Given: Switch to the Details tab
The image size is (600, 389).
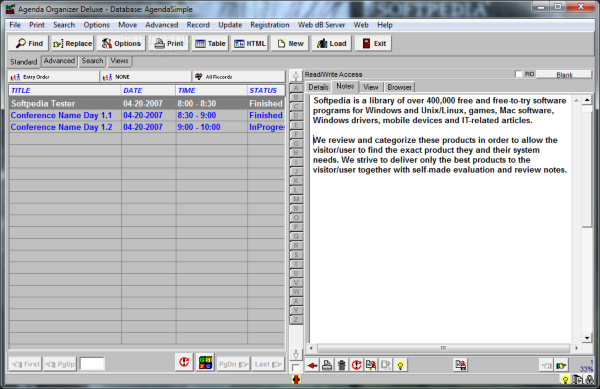Looking at the screenshot, I should click(318, 87).
